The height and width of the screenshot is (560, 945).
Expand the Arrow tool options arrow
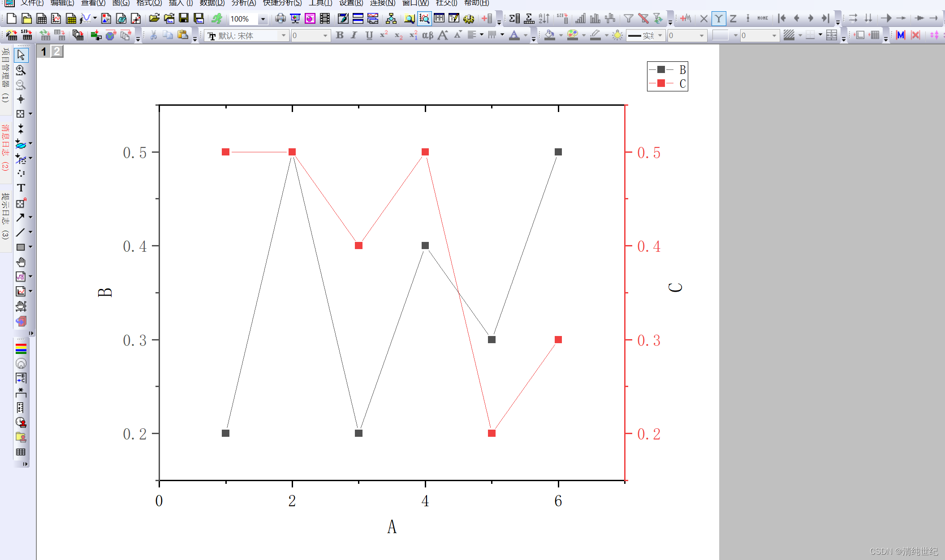coord(30,217)
